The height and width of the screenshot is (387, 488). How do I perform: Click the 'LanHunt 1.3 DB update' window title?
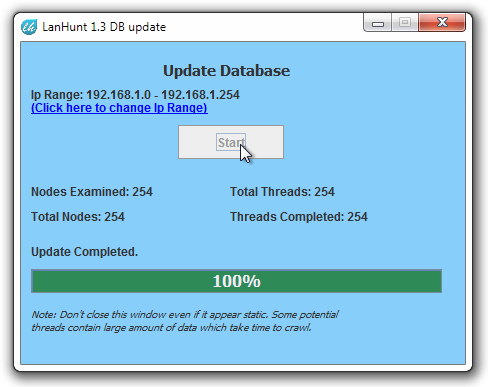click(104, 27)
